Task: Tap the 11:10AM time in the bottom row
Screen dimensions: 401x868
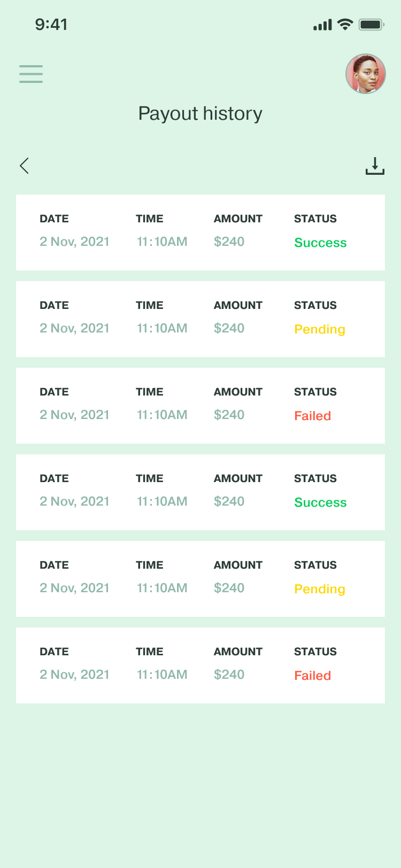Action: pyautogui.click(x=162, y=675)
